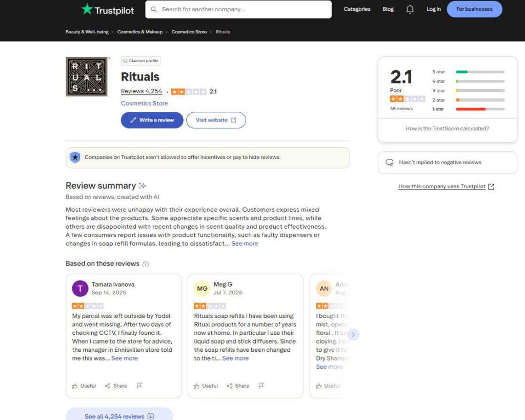Filter by 1-star rating bar
525x420 pixels.
coord(480,109)
